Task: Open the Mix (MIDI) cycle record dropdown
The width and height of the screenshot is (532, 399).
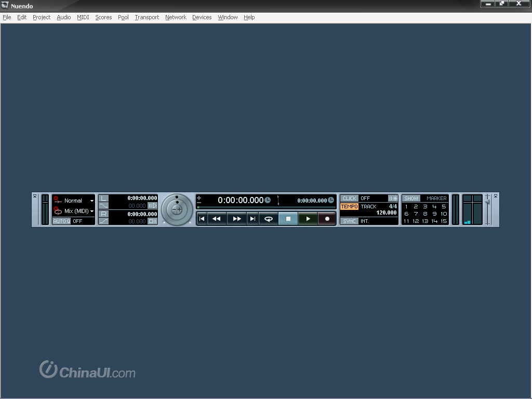Action: tap(92, 211)
